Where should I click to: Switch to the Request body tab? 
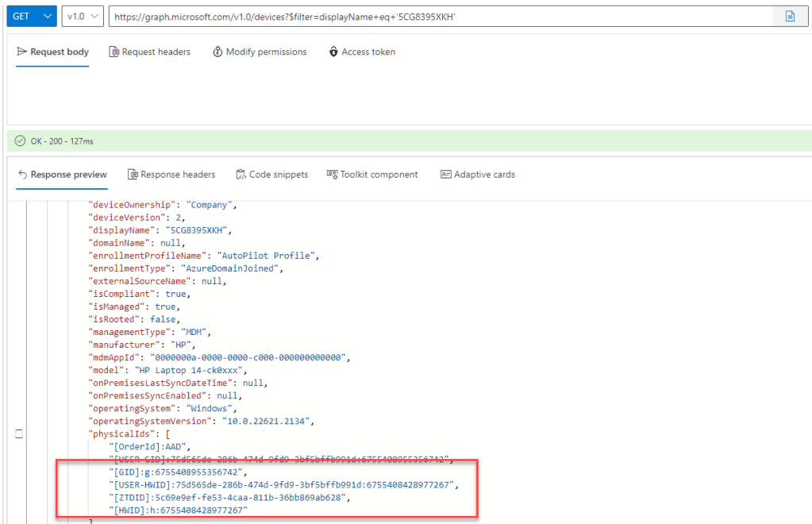pos(52,52)
